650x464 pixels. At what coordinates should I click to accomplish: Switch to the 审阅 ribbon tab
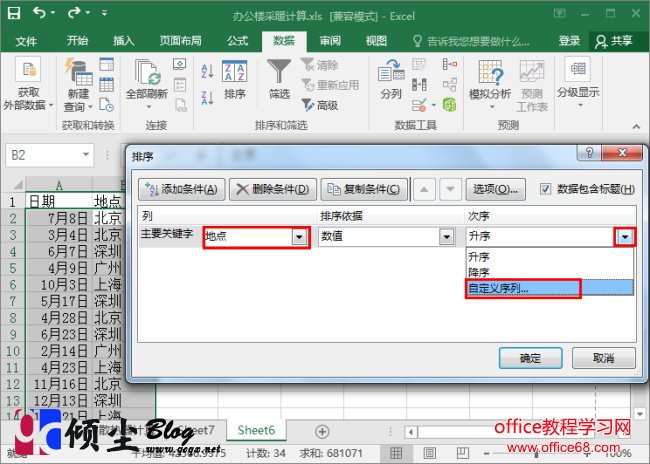pos(330,41)
